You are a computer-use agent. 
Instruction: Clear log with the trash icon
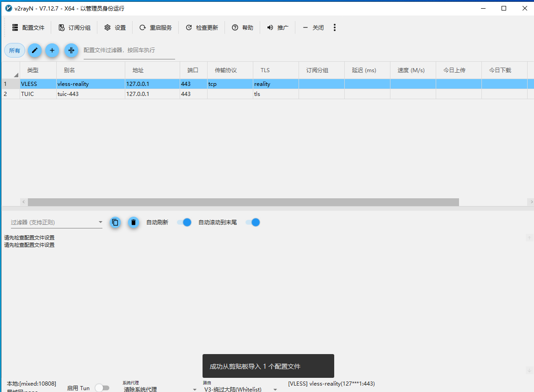133,222
